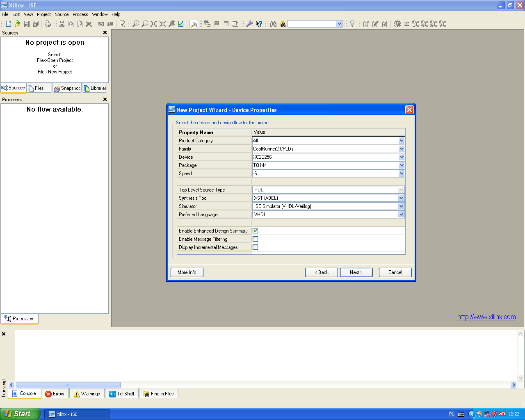525x420 pixels.
Task: Click the Paste clipboard icon
Action: point(80,24)
